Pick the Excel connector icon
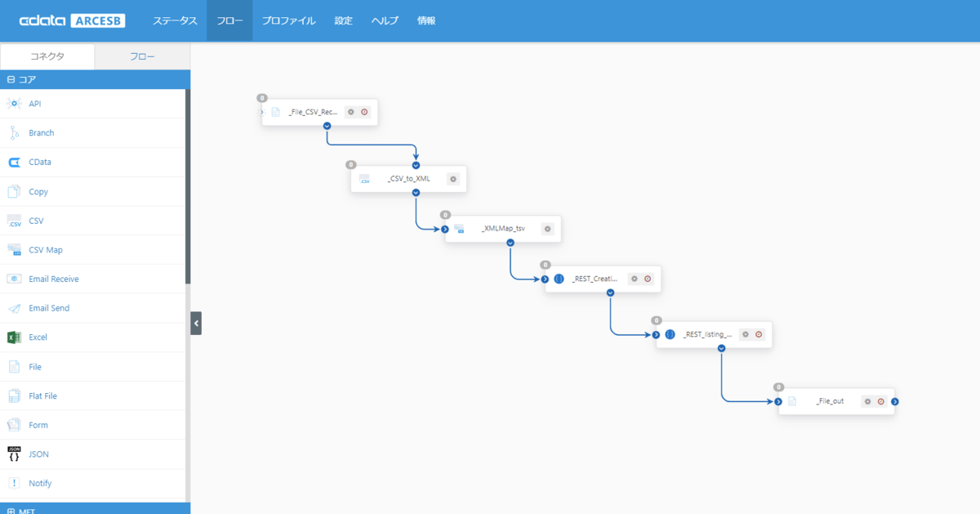Viewport: 980px width, 514px height. (x=14, y=337)
